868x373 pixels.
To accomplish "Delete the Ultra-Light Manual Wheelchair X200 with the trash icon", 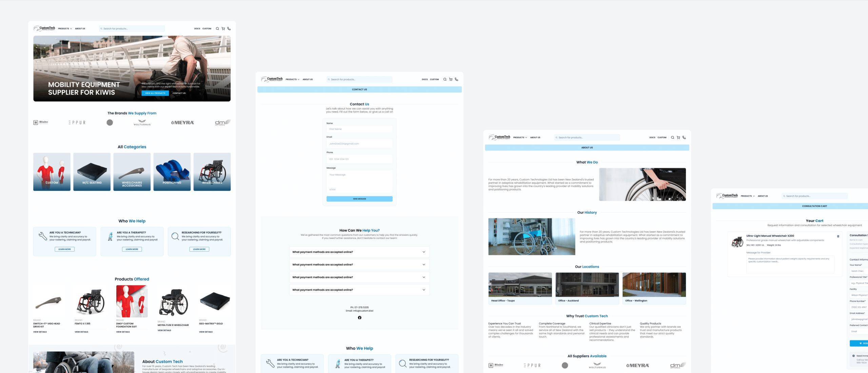I will click(x=838, y=236).
